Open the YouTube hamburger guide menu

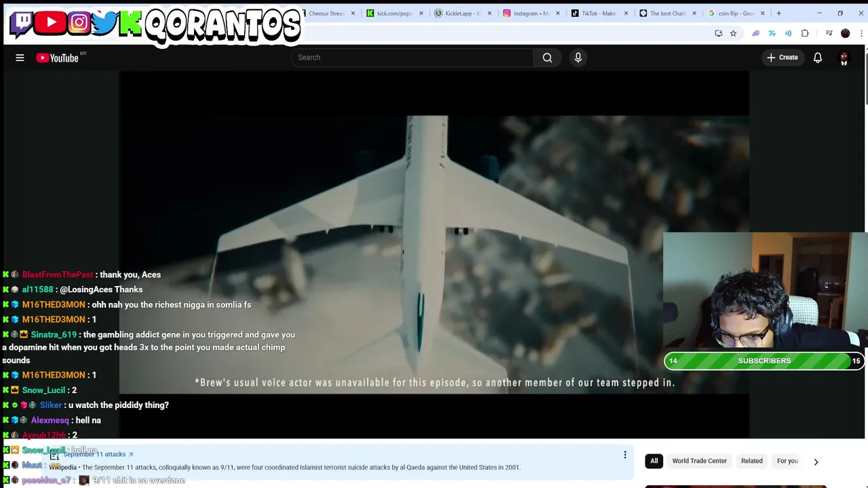20,58
